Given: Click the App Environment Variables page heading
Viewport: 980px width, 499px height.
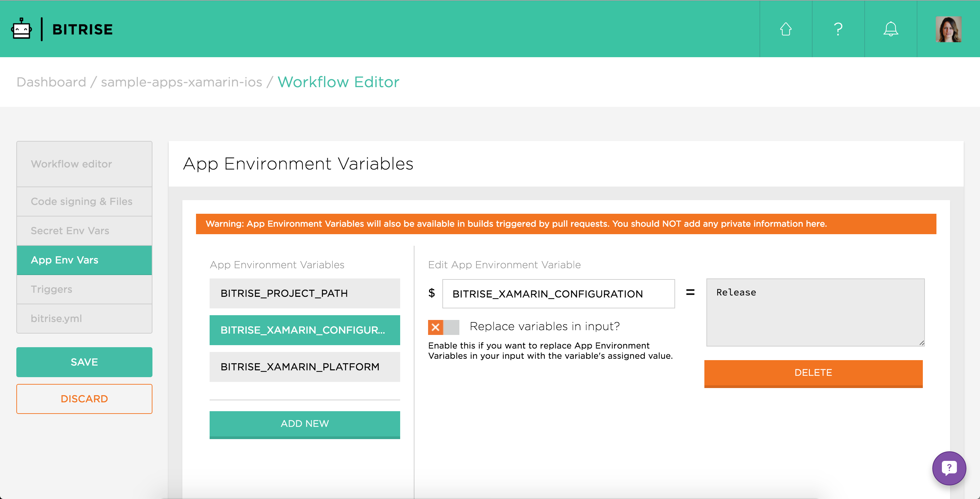Looking at the screenshot, I should [298, 164].
